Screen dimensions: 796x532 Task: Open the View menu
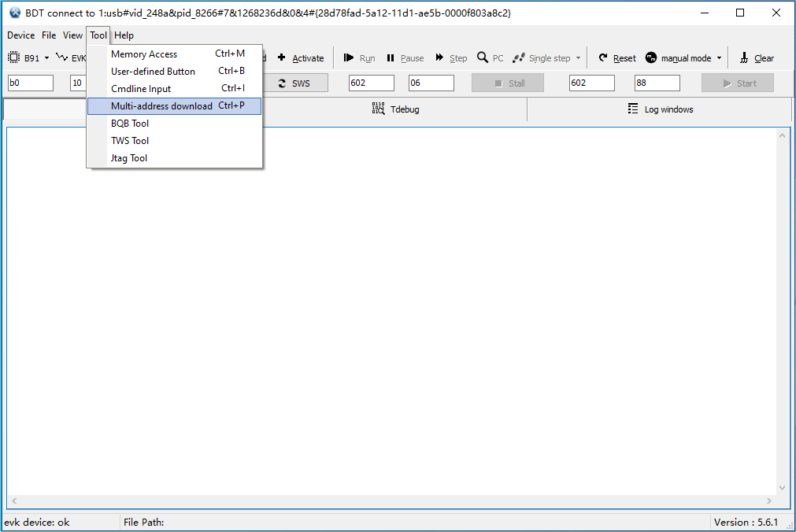72,35
